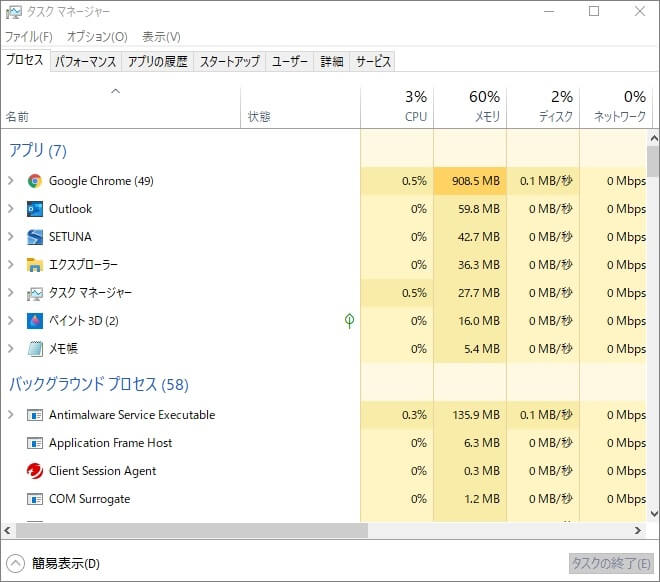Click the 簡易表示(D) link text
The height and width of the screenshot is (582, 660).
pyautogui.click(x=66, y=563)
